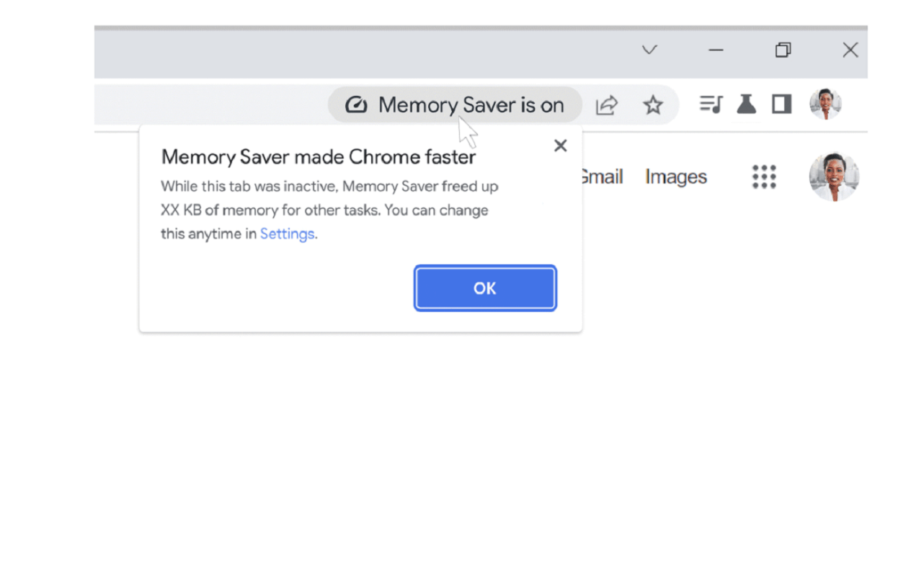
Task: Click the Chrome experiments flask icon
Action: (746, 104)
